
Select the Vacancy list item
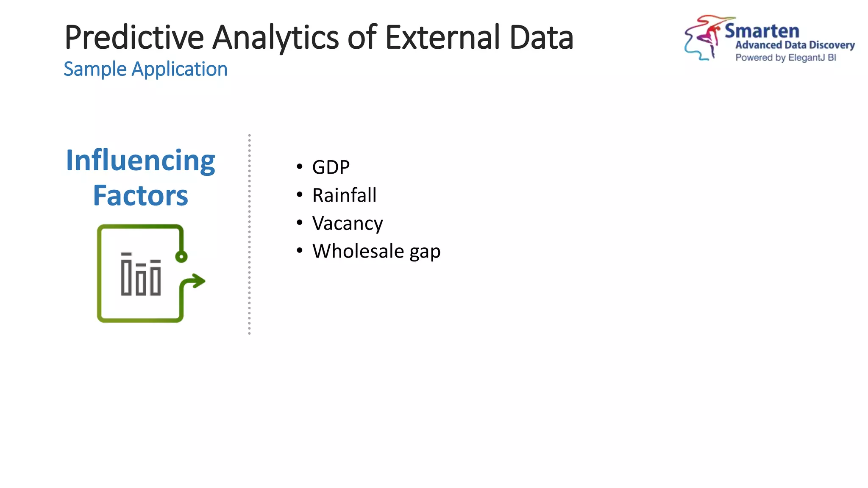(348, 223)
